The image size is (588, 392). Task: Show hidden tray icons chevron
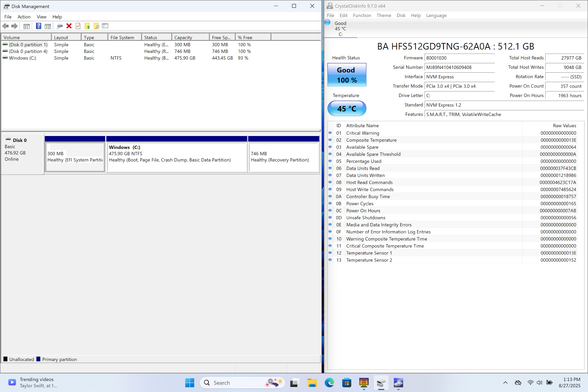pyautogui.click(x=505, y=383)
